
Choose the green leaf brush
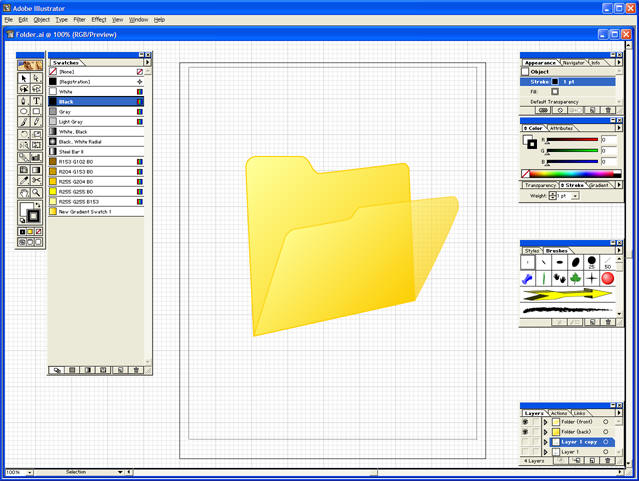pos(575,278)
